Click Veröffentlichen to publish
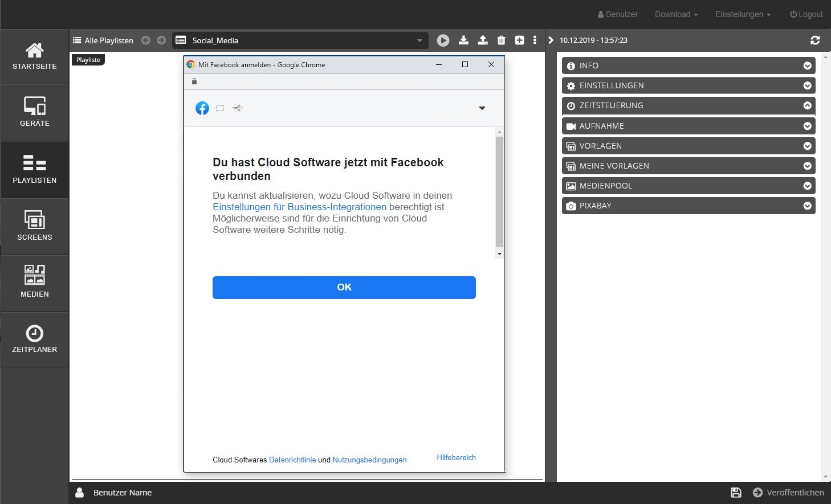831x504 pixels. pyautogui.click(x=788, y=493)
